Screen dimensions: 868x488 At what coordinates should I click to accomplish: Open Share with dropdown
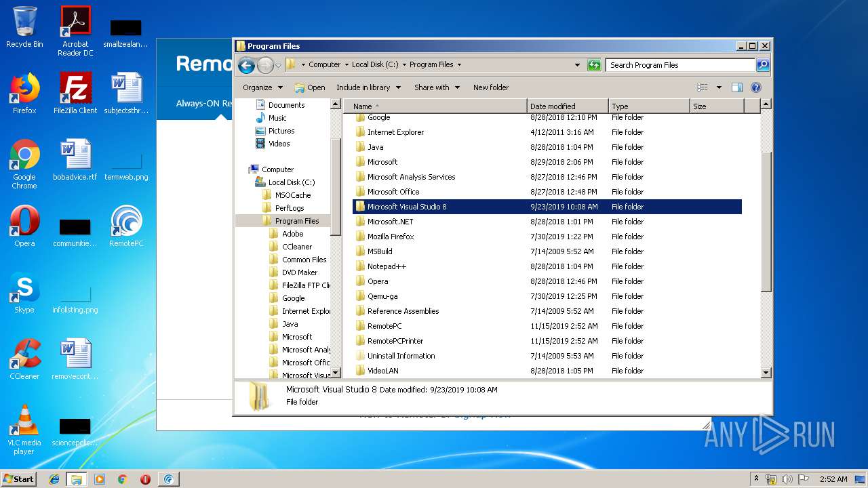tap(437, 87)
